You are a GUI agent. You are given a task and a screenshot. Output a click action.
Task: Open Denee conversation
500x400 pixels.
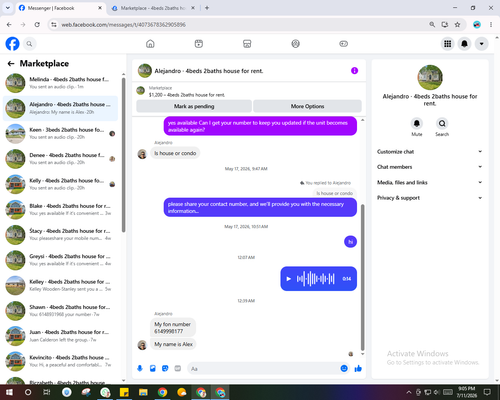tap(60, 159)
